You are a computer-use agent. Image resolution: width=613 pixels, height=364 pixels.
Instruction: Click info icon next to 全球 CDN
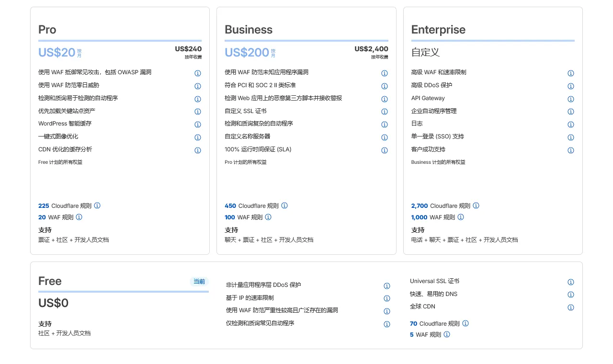point(570,307)
